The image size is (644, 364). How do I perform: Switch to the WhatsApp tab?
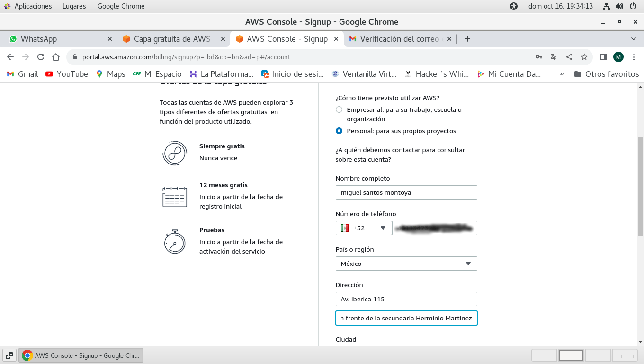57,39
